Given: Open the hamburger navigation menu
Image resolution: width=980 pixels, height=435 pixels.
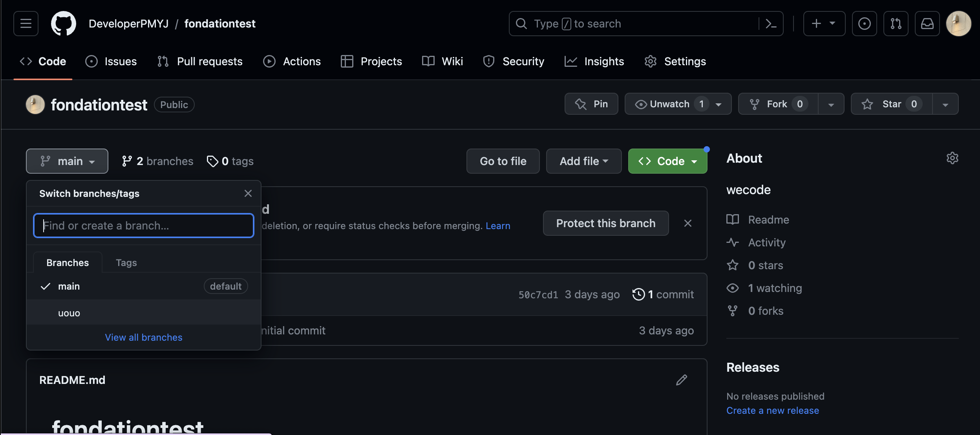Looking at the screenshot, I should tap(26, 24).
